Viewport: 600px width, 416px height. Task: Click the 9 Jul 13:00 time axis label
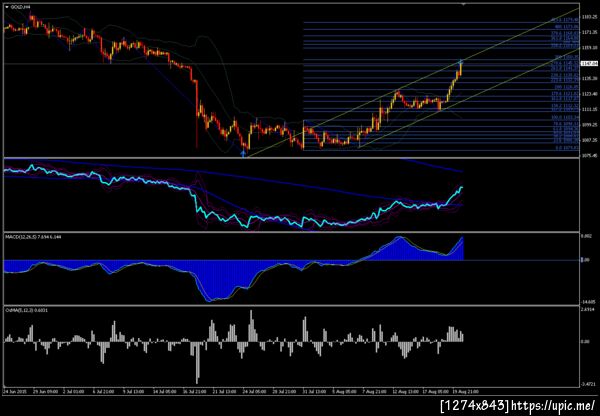pyautogui.click(x=133, y=392)
